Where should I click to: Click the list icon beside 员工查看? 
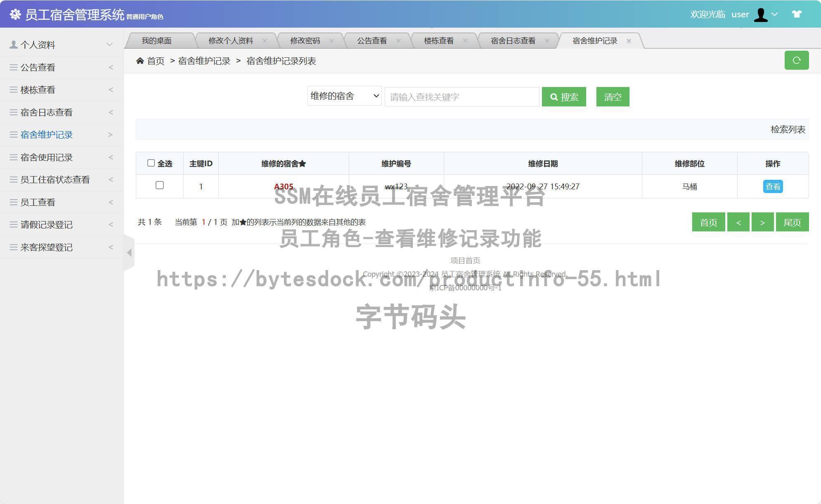[x=14, y=202]
